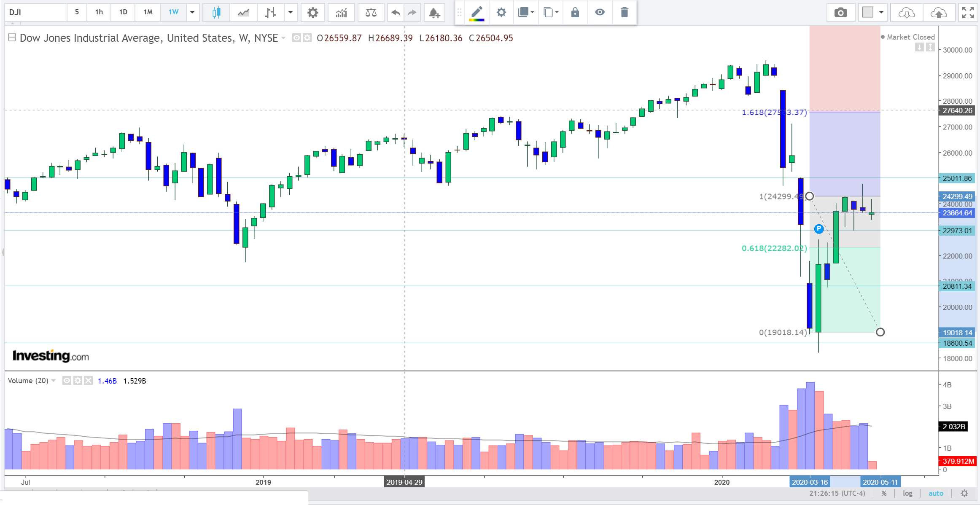
Task: Open the timeframe interval dropdown arrow
Action: (x=192, y=12)
